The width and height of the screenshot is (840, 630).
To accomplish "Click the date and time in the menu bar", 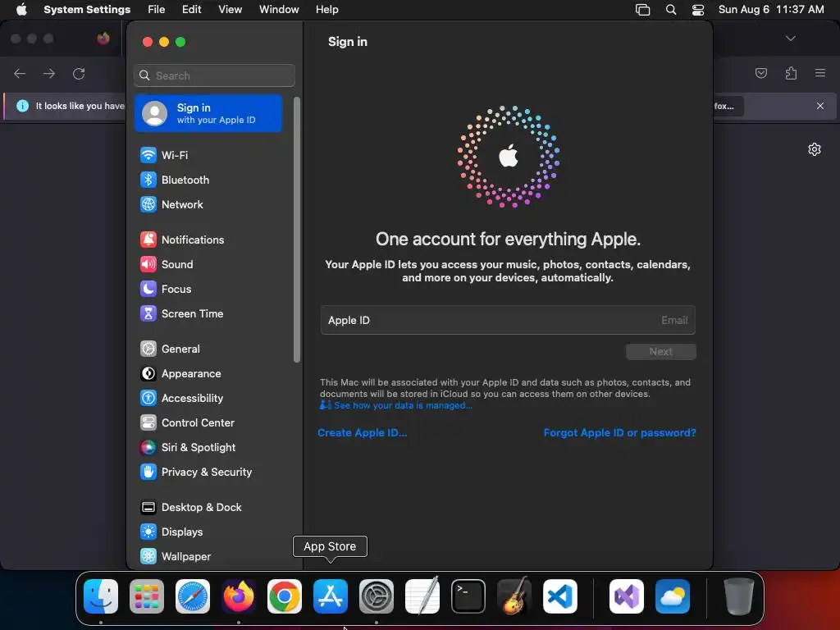I will (x=771, y=10).
